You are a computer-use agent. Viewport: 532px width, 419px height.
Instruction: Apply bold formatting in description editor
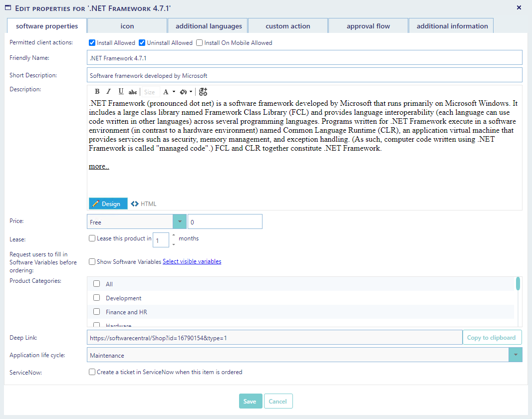click(97, 92)
